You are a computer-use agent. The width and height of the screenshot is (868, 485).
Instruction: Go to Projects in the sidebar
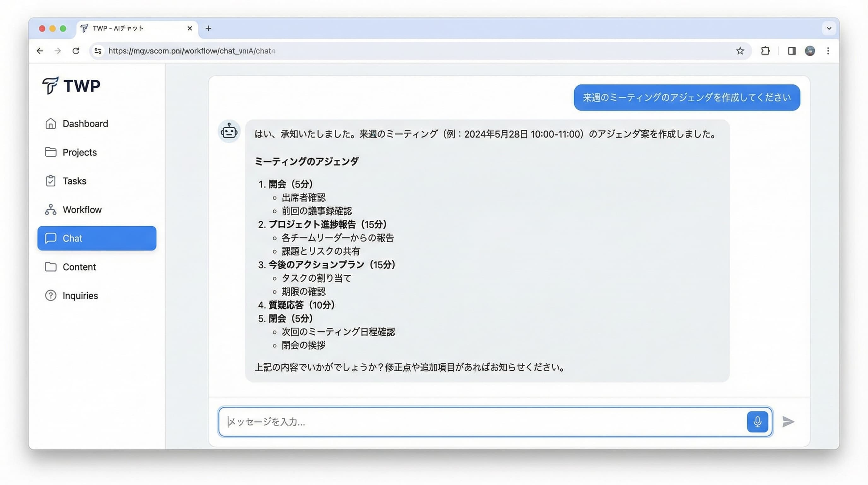pos(79,152)
